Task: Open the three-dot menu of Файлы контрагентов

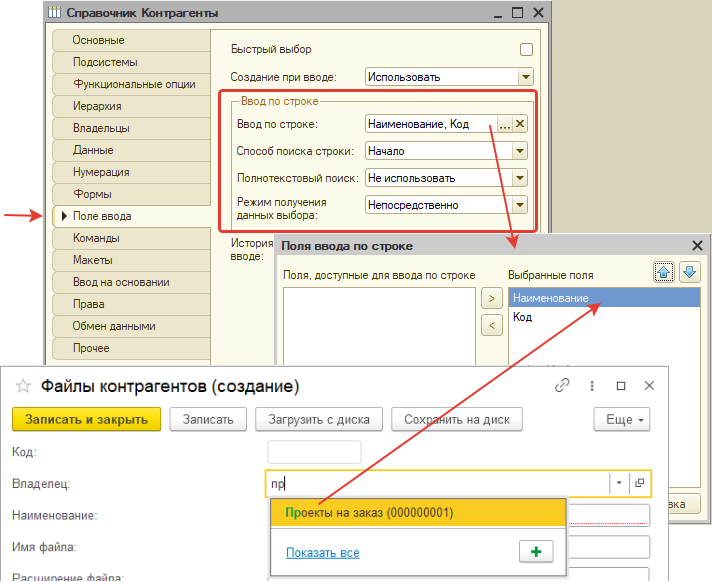Action: click(592, 386)
